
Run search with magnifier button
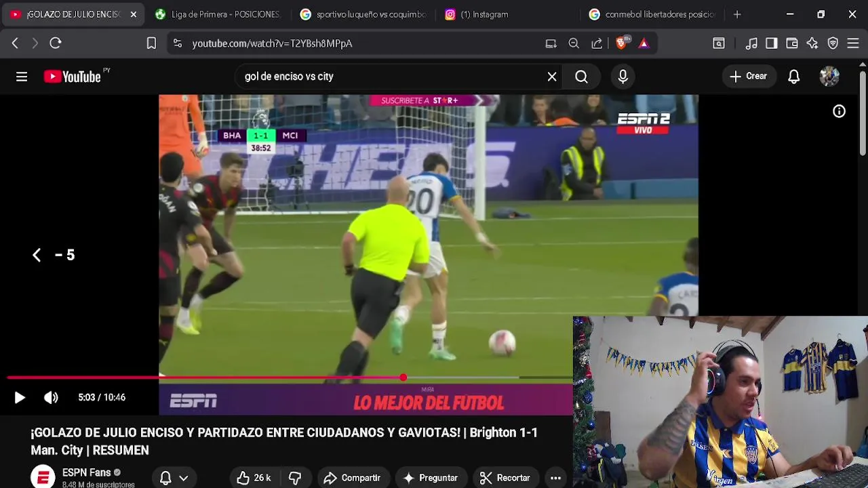click(x=581, y=77)
